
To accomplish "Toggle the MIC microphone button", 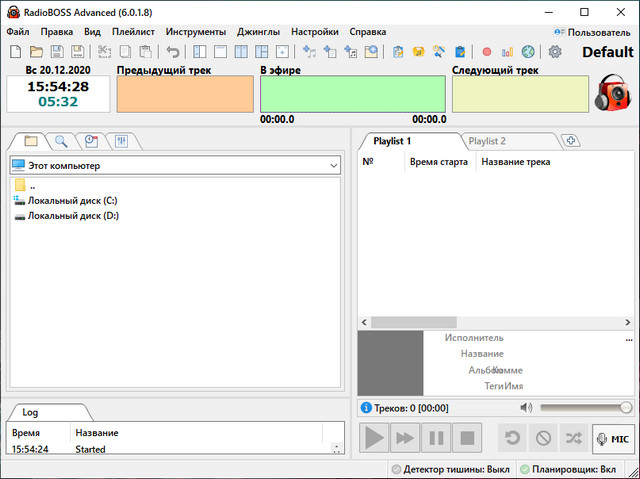I will coord(612,437).
